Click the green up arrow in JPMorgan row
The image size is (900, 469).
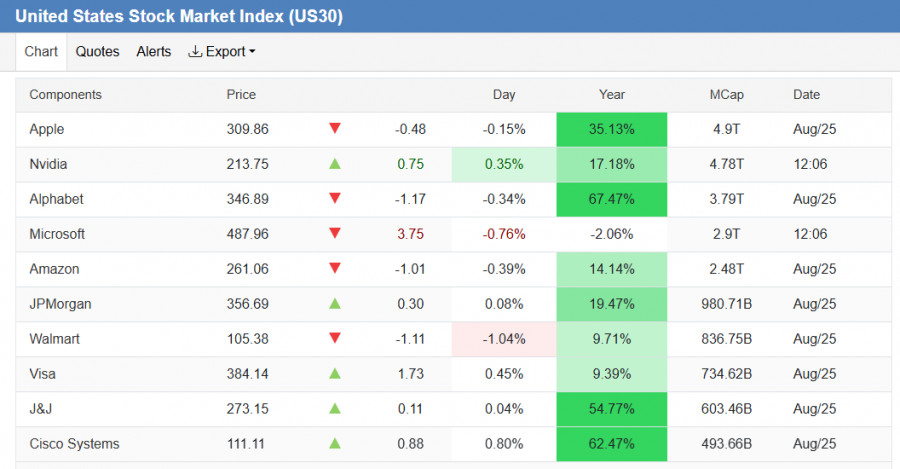(x=335, y=304)
